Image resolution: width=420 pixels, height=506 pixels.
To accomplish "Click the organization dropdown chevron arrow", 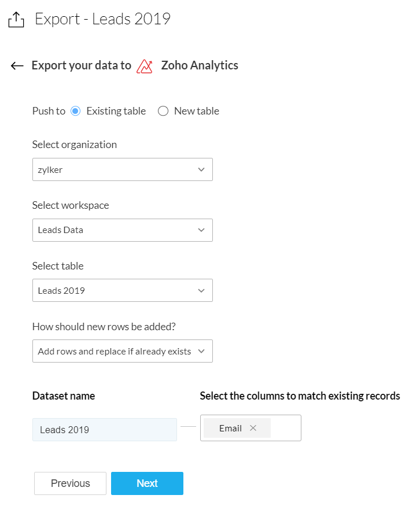I will click(201, 169).
